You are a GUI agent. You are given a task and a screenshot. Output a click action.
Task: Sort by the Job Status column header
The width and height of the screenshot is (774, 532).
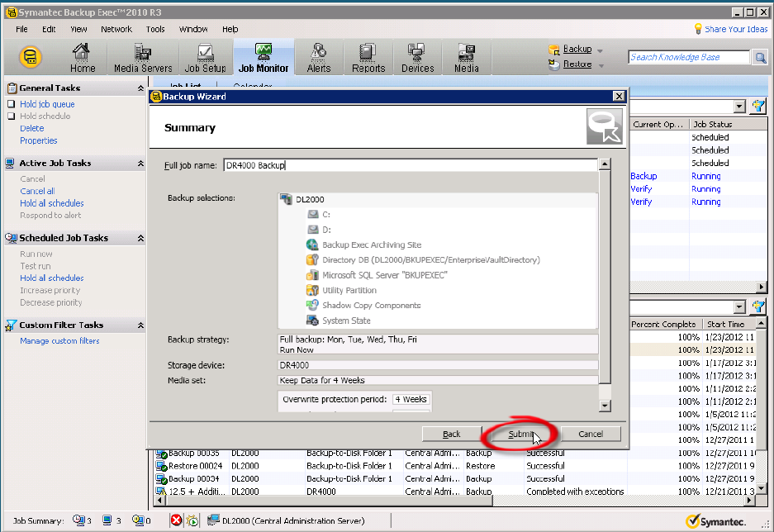coord(728,125)
